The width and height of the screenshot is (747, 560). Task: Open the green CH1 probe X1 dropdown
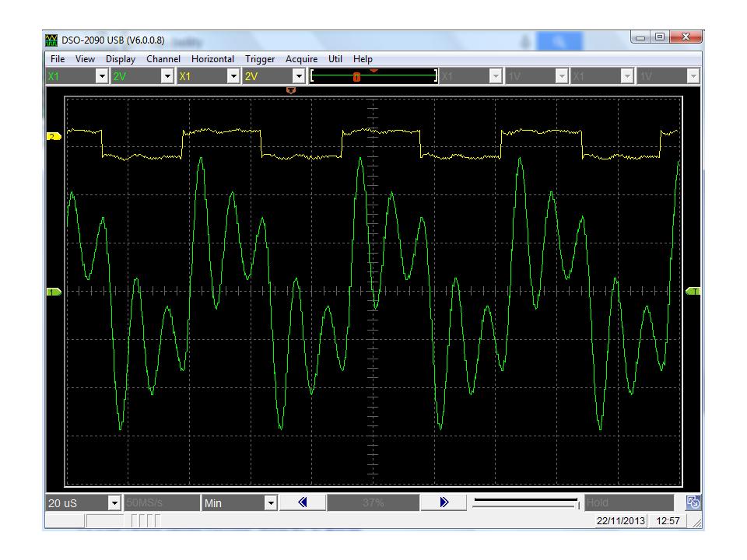click(x=100, y=76)
